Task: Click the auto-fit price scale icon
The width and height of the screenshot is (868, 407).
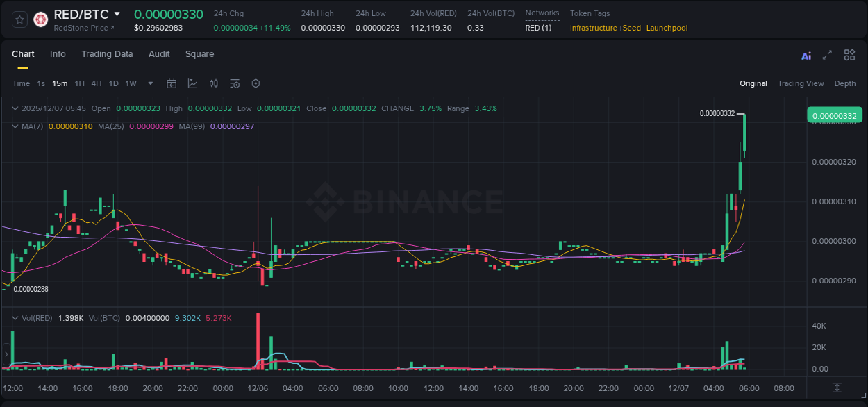Action: [837, 388]
